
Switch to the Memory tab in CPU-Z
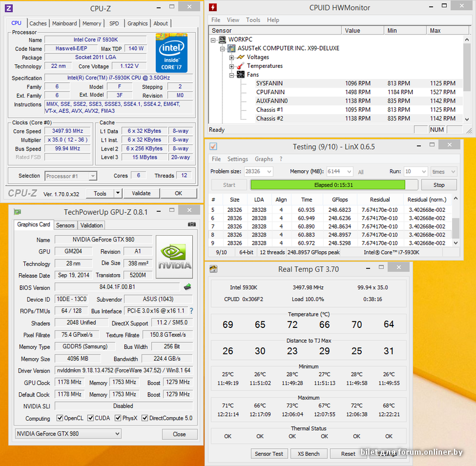(x=92, y=23)
